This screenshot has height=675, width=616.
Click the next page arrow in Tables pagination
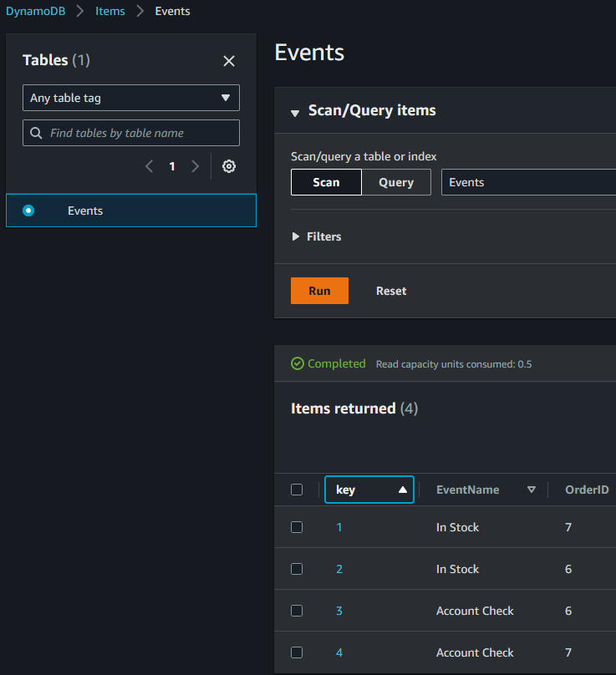(195, 166)
